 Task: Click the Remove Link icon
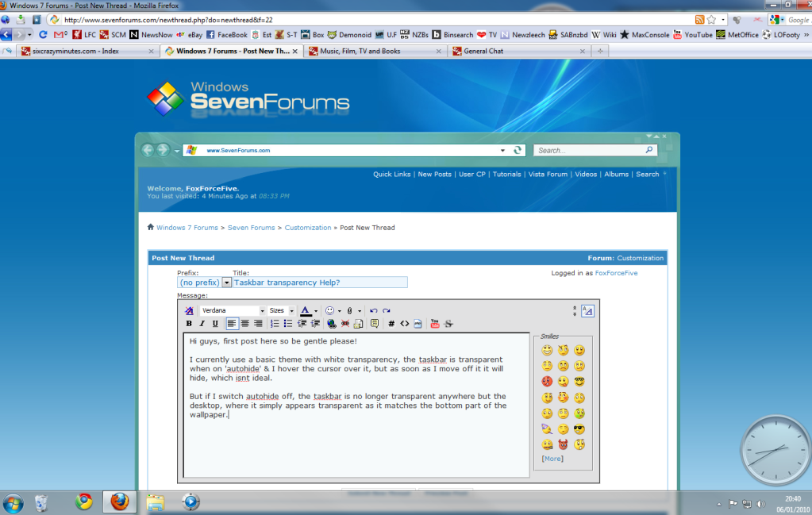345,324
